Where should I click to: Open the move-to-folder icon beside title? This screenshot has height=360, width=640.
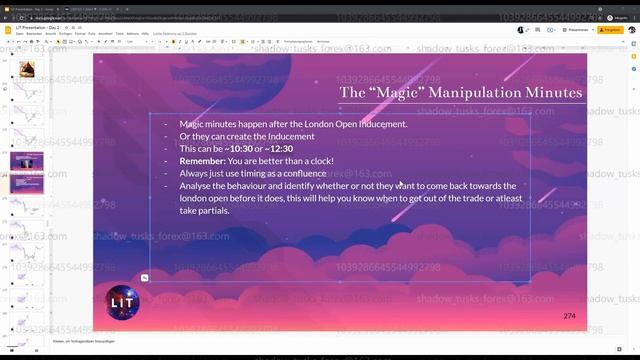(x=73, y=28)
